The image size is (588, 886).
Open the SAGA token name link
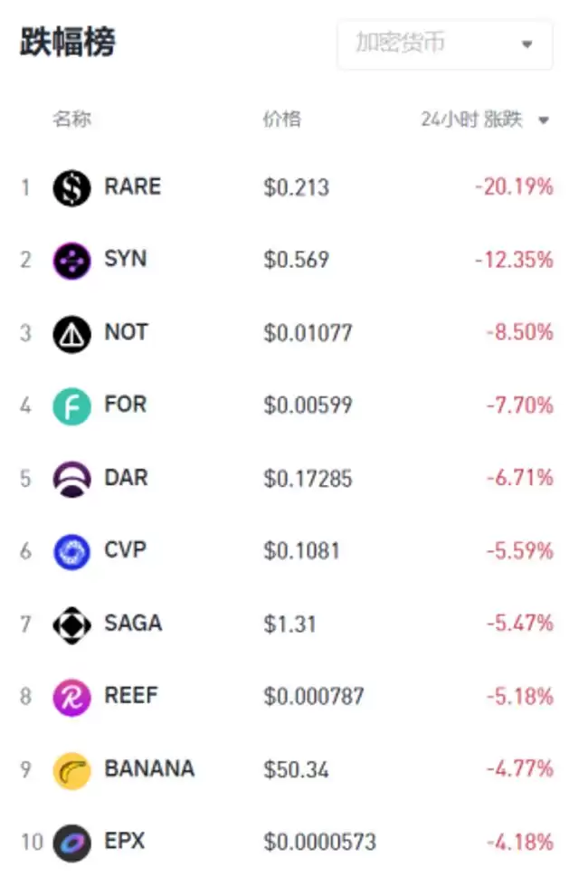[133, 623]
